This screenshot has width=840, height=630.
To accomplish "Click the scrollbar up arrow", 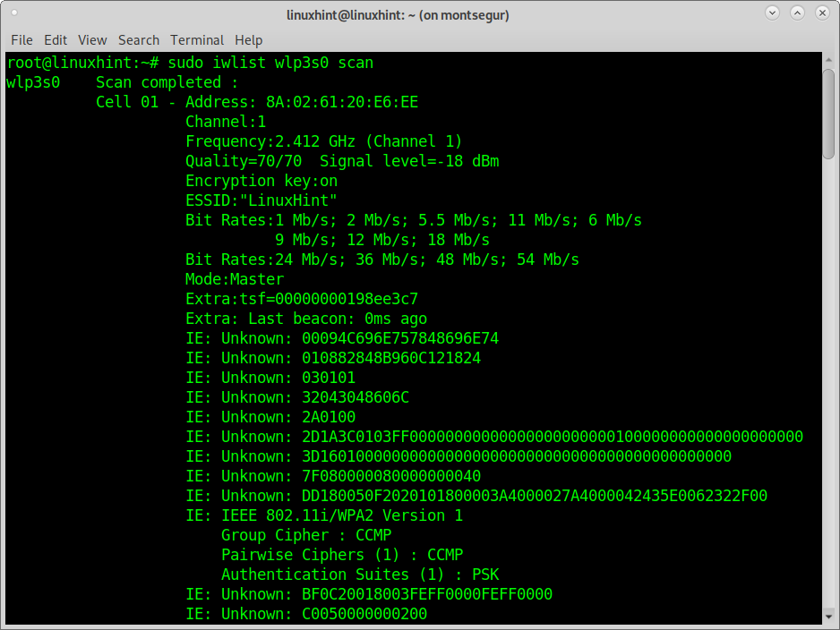I will (828, 60).
